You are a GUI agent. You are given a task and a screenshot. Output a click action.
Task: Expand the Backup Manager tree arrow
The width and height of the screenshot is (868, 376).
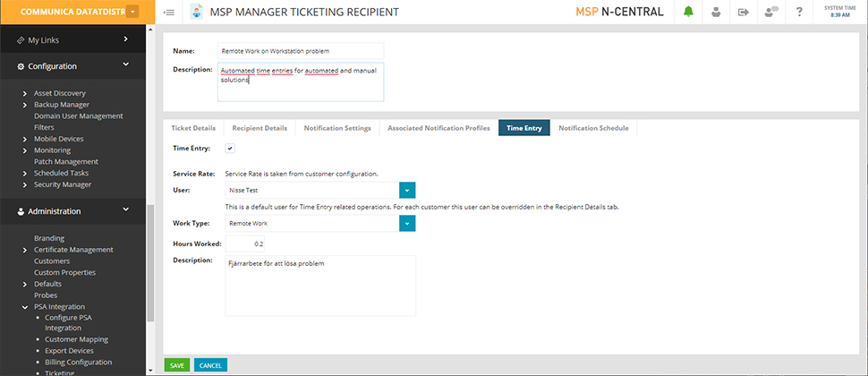click(25, 105)
